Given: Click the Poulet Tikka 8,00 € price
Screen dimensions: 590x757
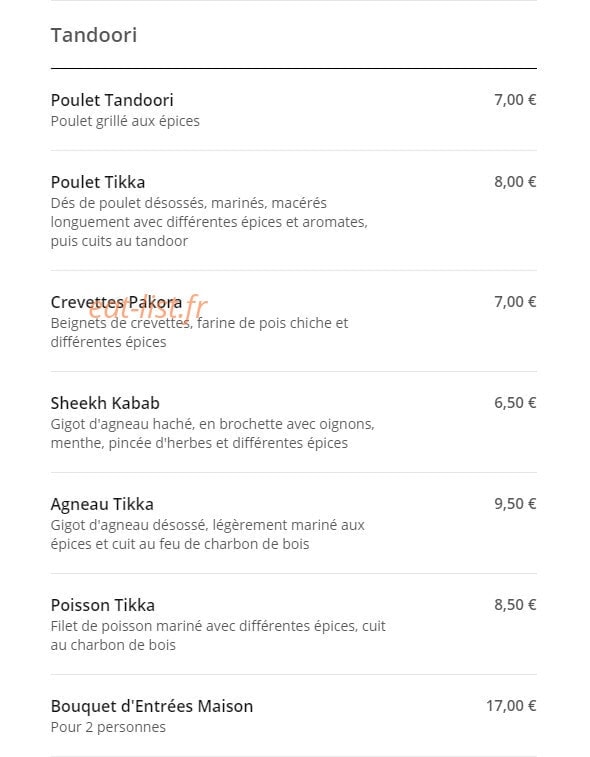Looking at the screenshot, I should click(515, 182).
